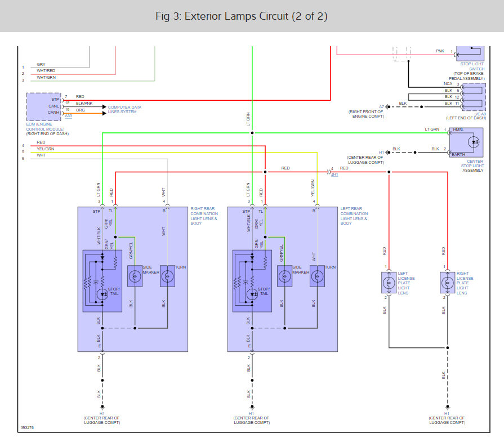504x447 pixels.
Task: Select the YEL/GRN wire label at pin 5
Action: click(x=45, y=149)
